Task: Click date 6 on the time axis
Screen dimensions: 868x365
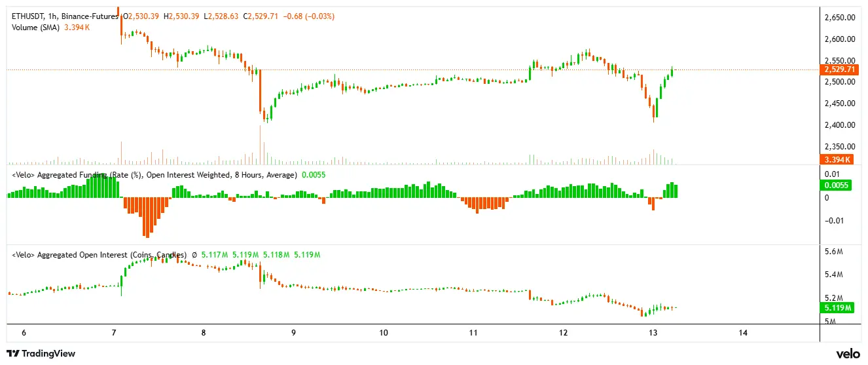Action: click(24, 333)
